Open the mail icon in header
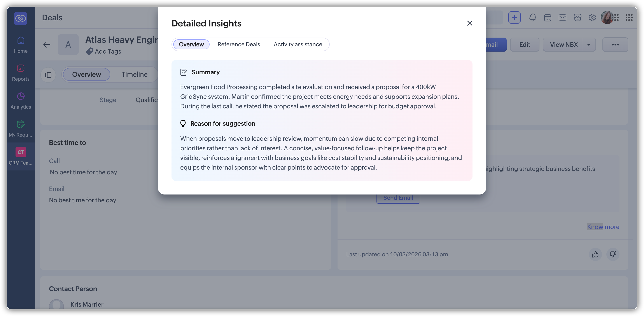This screenshot has height=316, width=644. 562,17
